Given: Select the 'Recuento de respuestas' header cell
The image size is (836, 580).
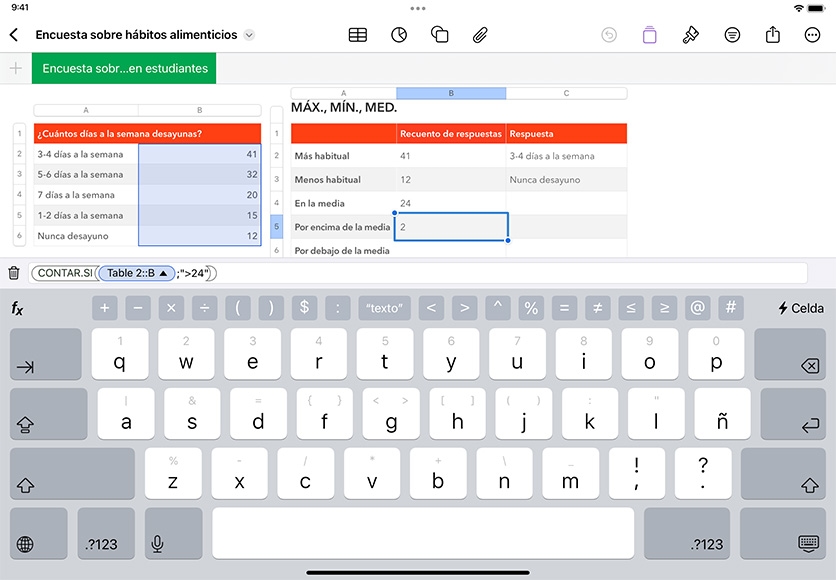Looking at the screenshot, I should [x=451, y=134].
